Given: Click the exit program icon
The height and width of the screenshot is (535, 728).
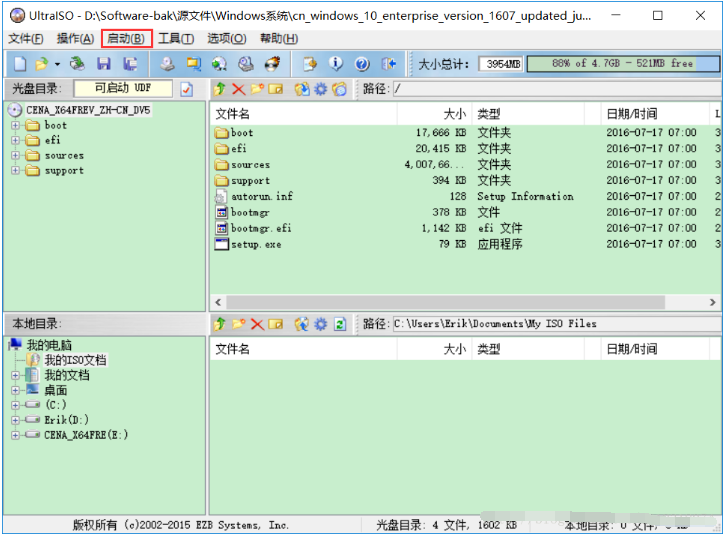Looking at the screenshot, I should [389, 64].
